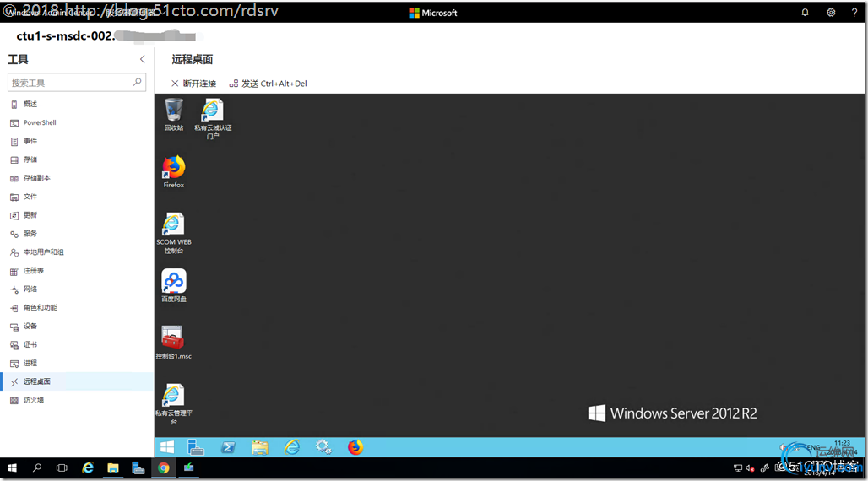868x481 pixels.
Task: Click the 设备 devices icon
Action: click(14, 327)
